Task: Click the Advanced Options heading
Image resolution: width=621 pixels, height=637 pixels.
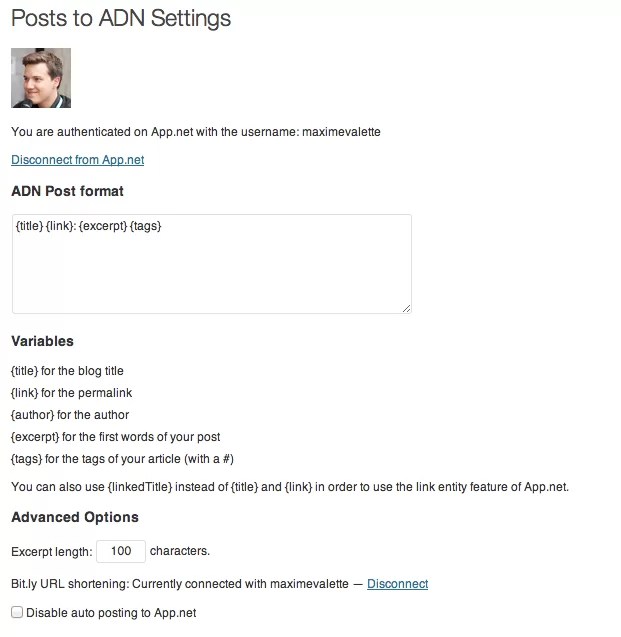Action: click(x=75, y=517)
